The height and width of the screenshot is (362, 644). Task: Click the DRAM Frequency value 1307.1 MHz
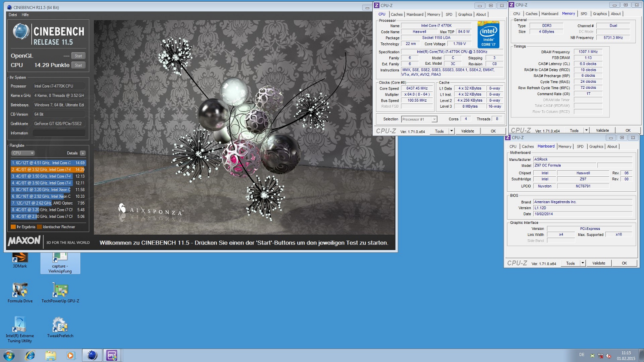tap(588, 52)
